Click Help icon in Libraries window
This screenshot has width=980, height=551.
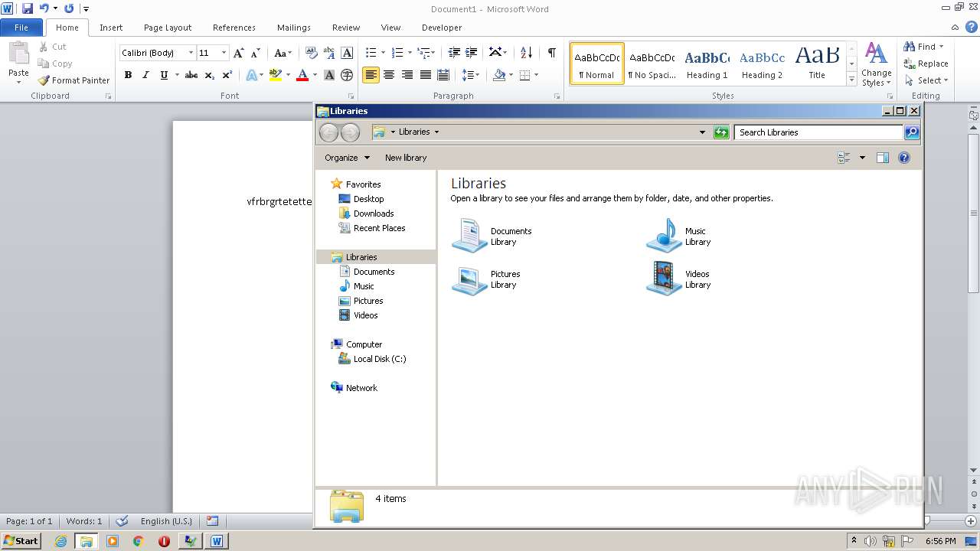coord(904,158)
